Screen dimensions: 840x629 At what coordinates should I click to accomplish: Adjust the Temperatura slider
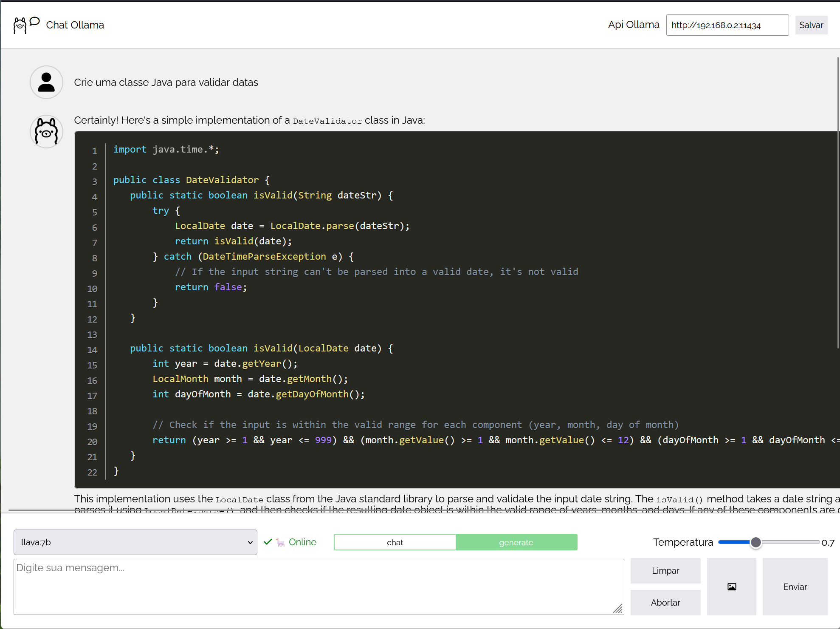coord(755,542)
